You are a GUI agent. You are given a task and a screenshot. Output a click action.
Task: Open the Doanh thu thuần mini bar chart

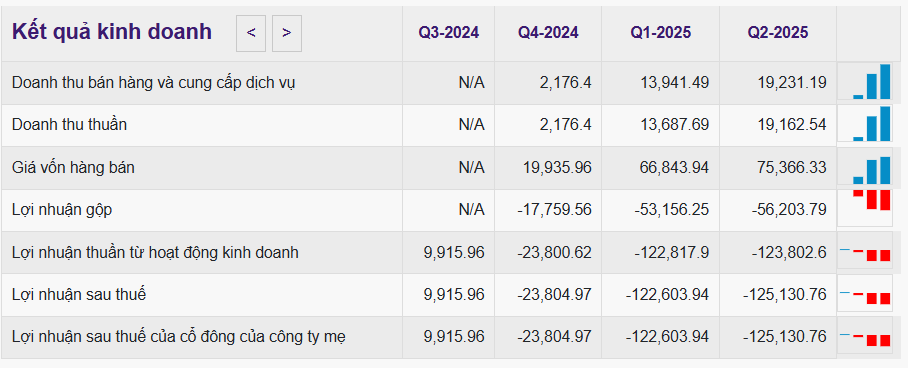pyautogui.click(x=865, y=124)
